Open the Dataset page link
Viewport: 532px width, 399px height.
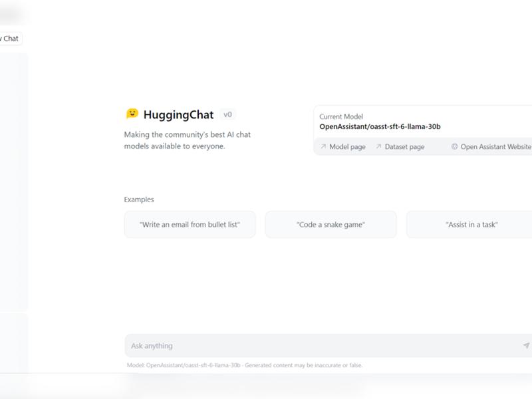[x=400, y=147]
